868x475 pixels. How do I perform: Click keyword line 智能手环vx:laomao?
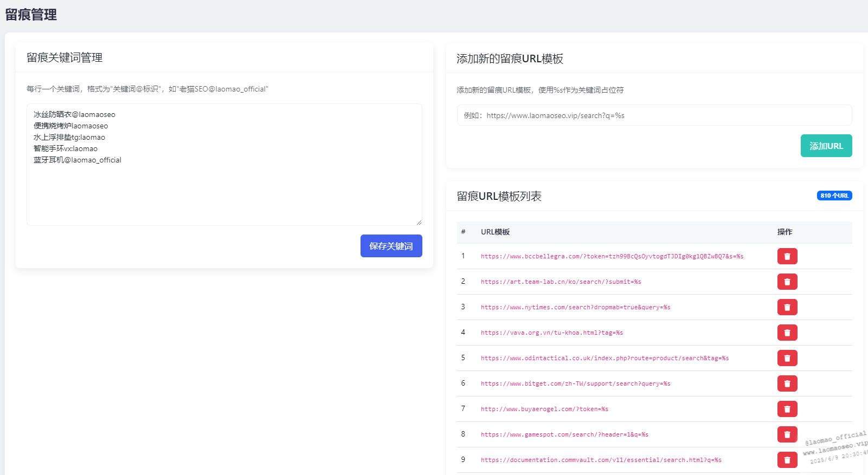pyautogui.click(x=66, y=148)
